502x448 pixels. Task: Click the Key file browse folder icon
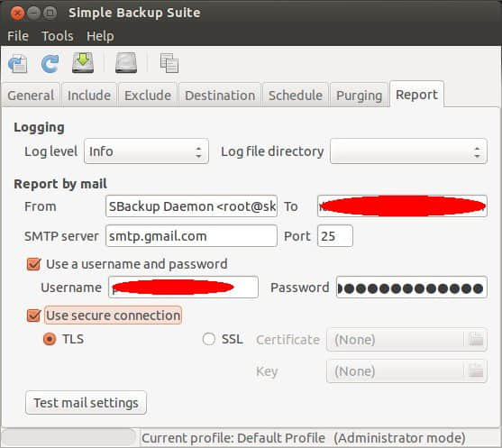coord(476,370)
